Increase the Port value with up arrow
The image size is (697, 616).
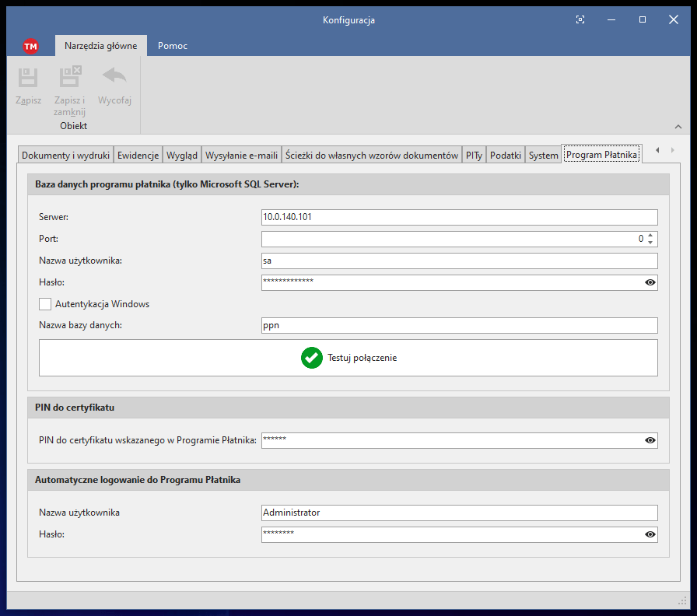[x=650, y=235]
